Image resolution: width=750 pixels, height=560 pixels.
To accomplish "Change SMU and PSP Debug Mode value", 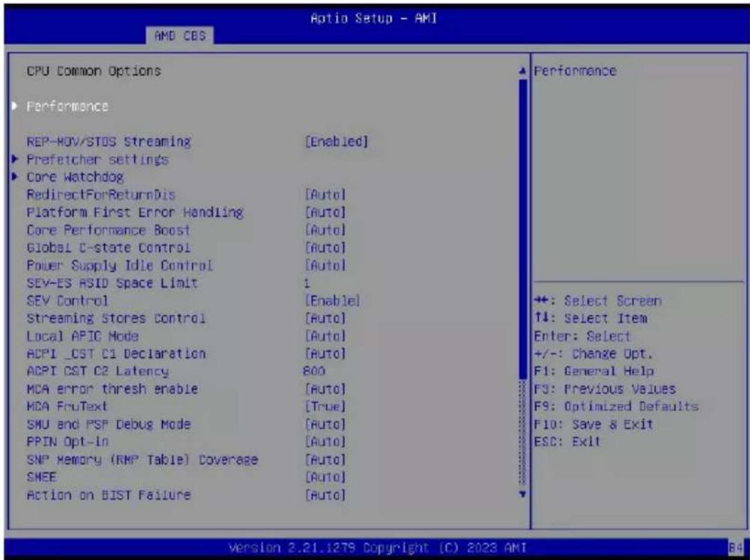I will point(325,425).
